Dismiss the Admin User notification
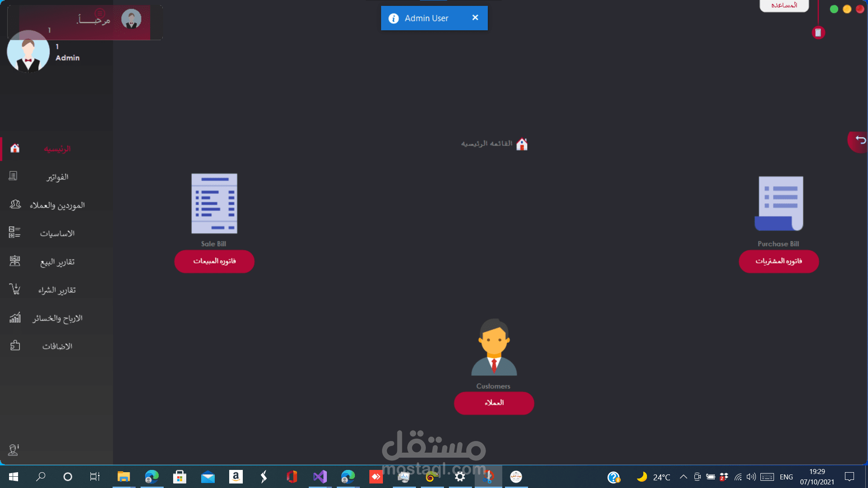 coord(475,18)
